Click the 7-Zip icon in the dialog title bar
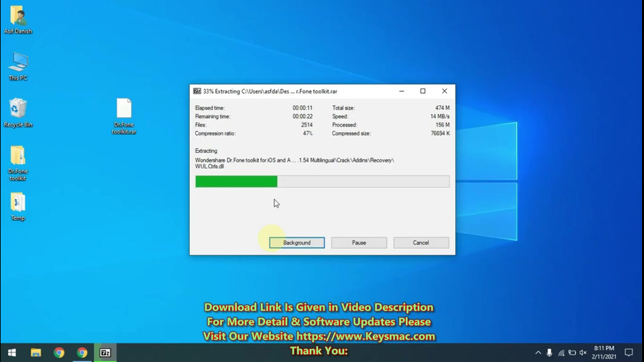 [197, 91]
